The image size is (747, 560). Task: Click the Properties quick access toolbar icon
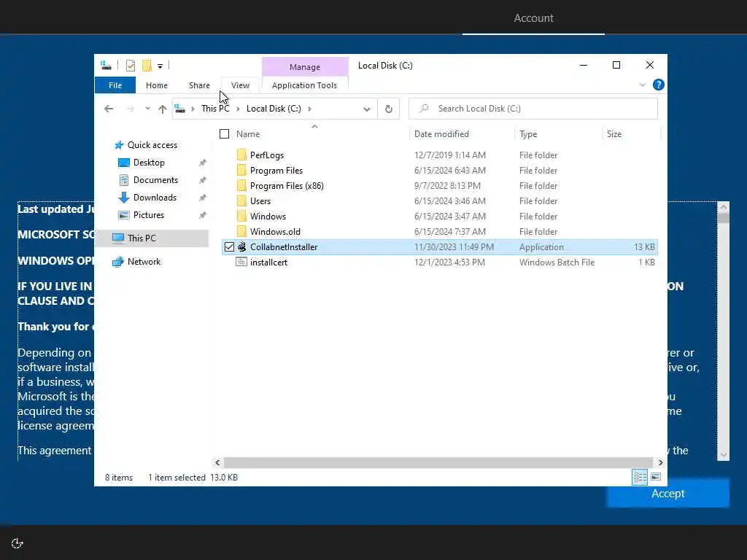(130, 65)
